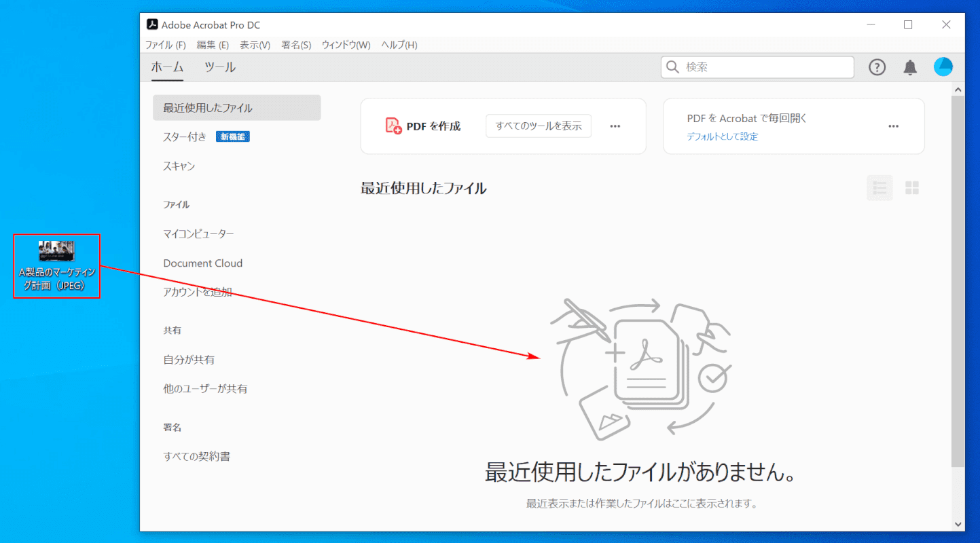Open the ウィンドウ(W) menu
980x543 pixels.
click(x=346, y=45)
